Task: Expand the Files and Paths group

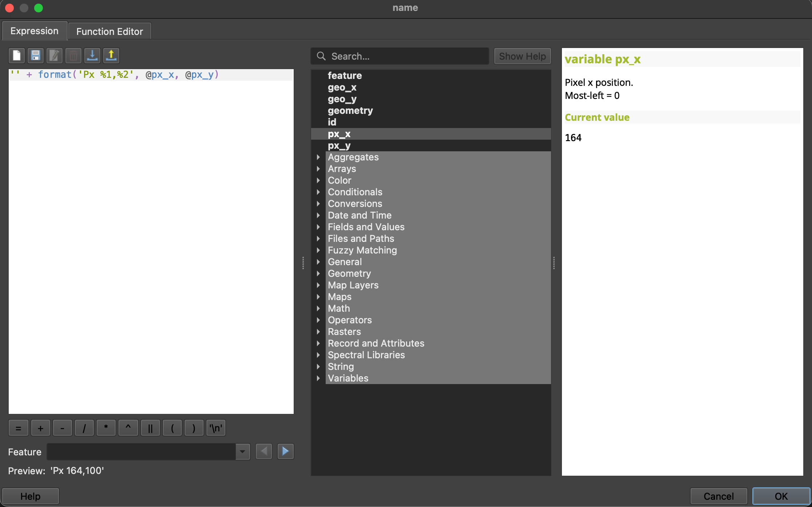Action: point(318,239)
